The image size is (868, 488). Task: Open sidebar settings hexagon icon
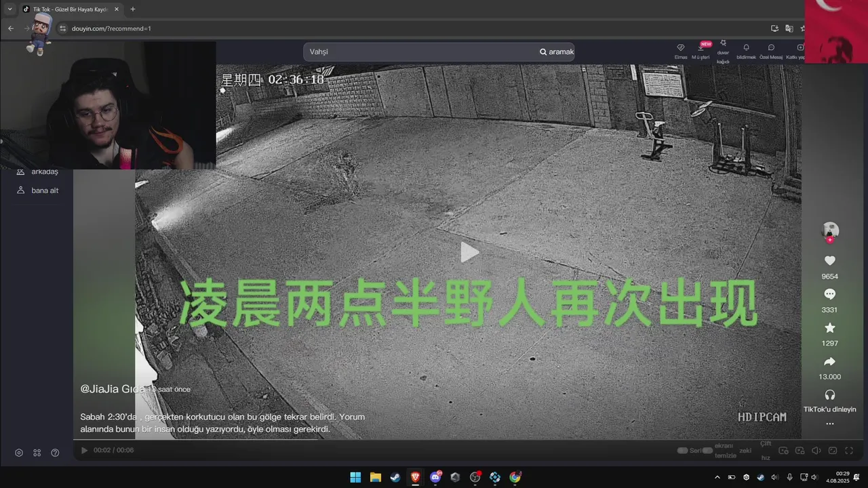(x=19, y=453)
